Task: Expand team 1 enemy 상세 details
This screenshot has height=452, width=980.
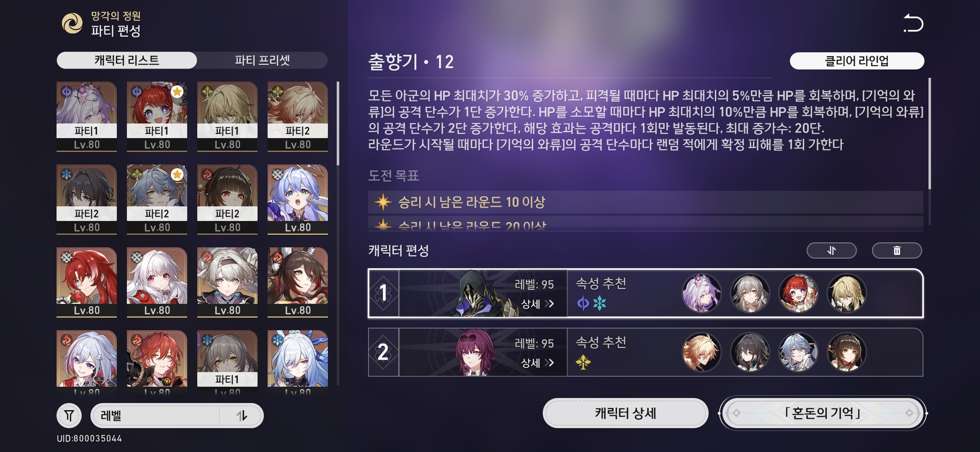Action: tap(537, 304)
